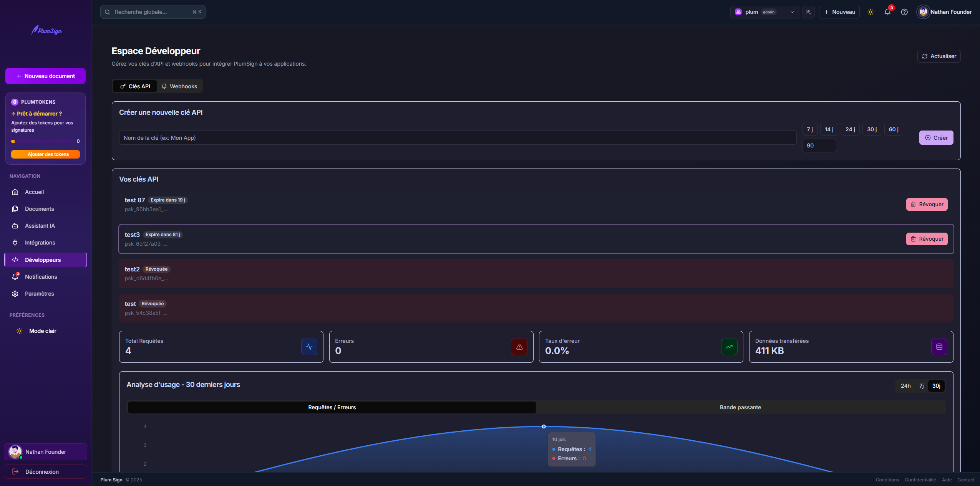Click Erreurs warning triangle icon

(x=519, y=347)
